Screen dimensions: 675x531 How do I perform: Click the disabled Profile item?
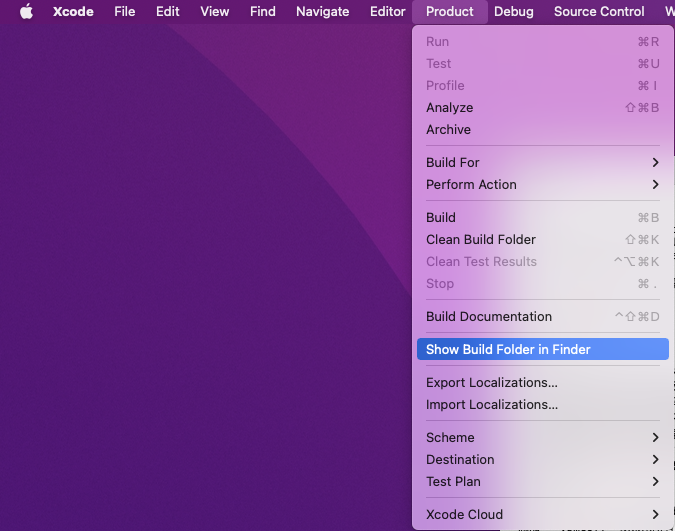(542, 86)
